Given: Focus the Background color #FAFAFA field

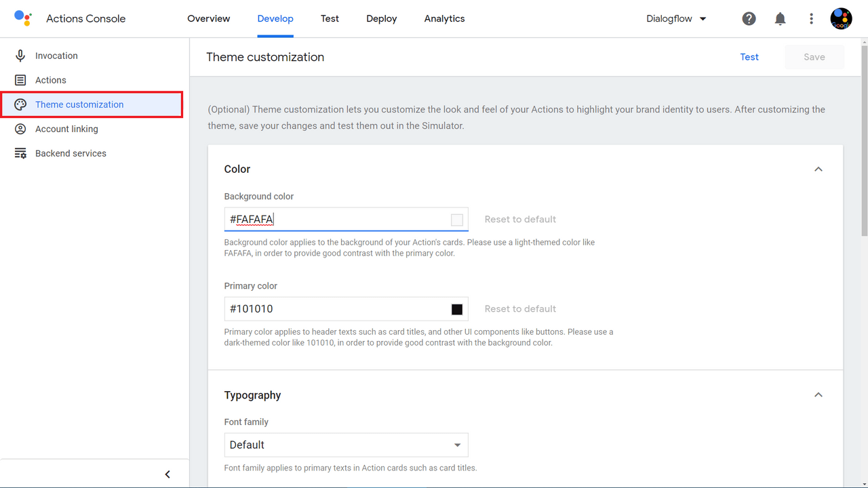Looking at the screenshot, I should pyautogui.click(x=346, y=219).
